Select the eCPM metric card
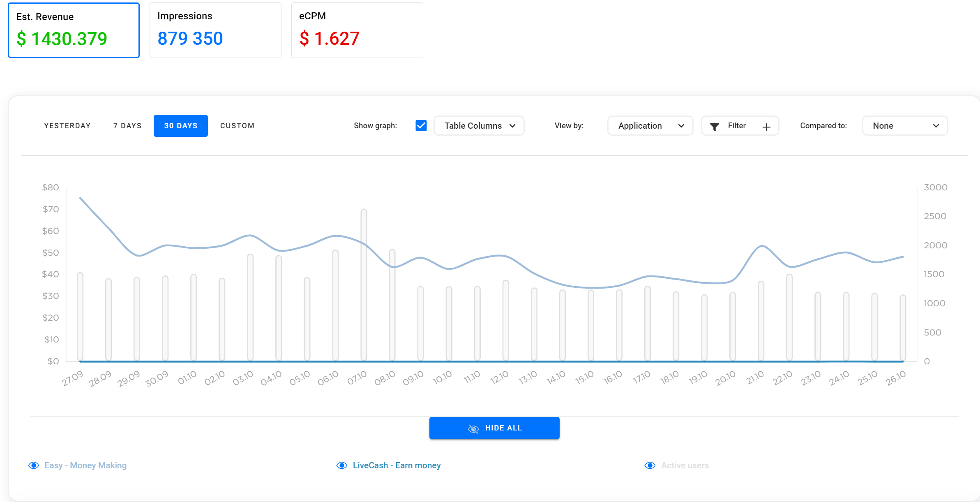 pos(357,30)
